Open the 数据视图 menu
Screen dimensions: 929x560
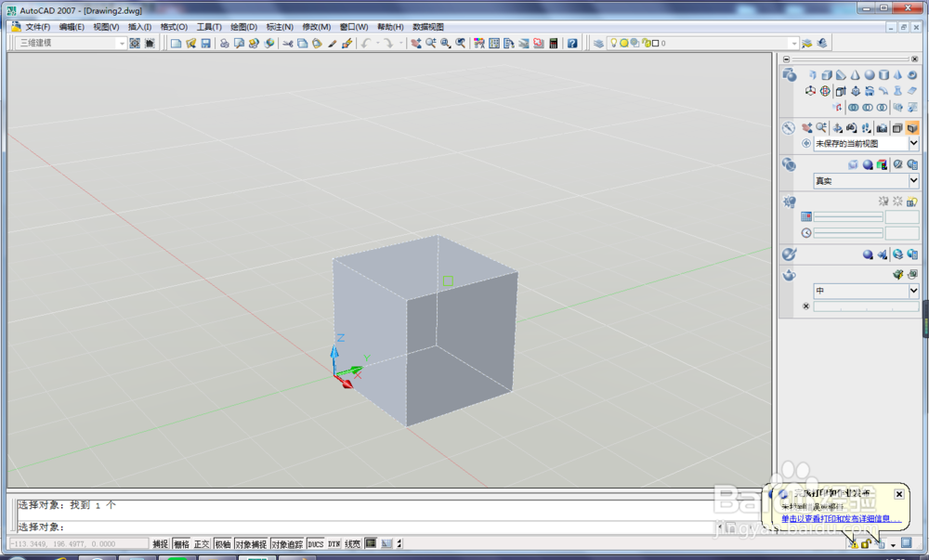tap(428, 27)
